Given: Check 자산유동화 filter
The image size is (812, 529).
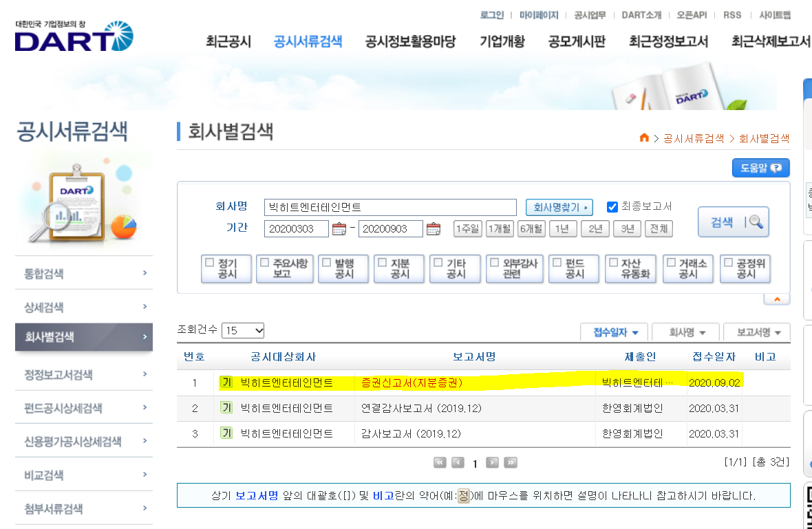Looking at the screenshot, I should point(614,262).
